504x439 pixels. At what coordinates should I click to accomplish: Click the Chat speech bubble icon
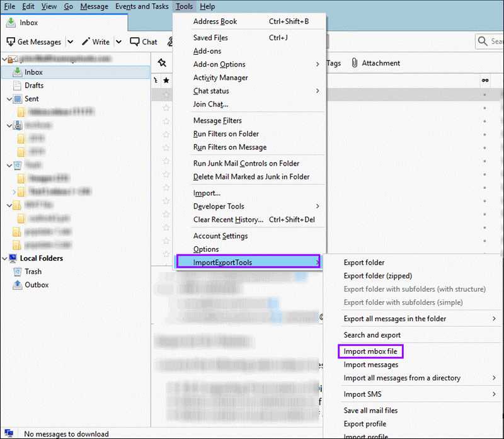[x=135, y=42]
